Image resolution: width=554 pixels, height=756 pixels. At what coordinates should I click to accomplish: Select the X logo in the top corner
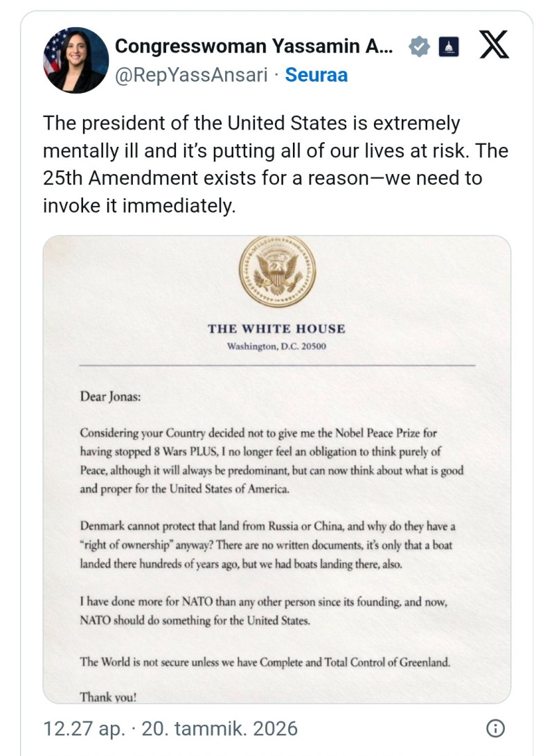[493, 46]
